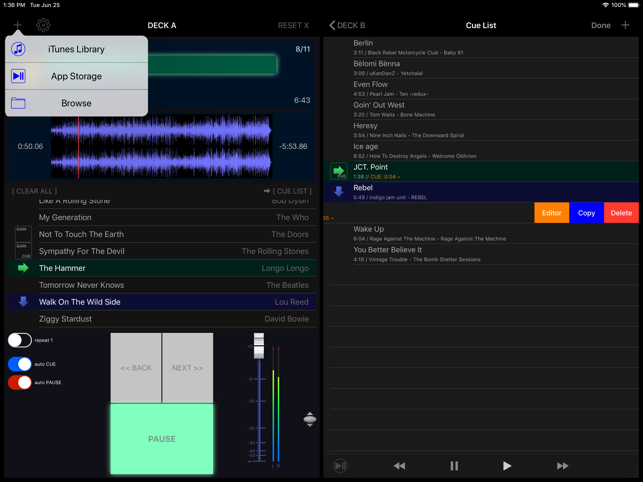Tap the circled play-pause icon in the transport bar
The width and height of the screenshot is (643, 482).
coord(340,466)
